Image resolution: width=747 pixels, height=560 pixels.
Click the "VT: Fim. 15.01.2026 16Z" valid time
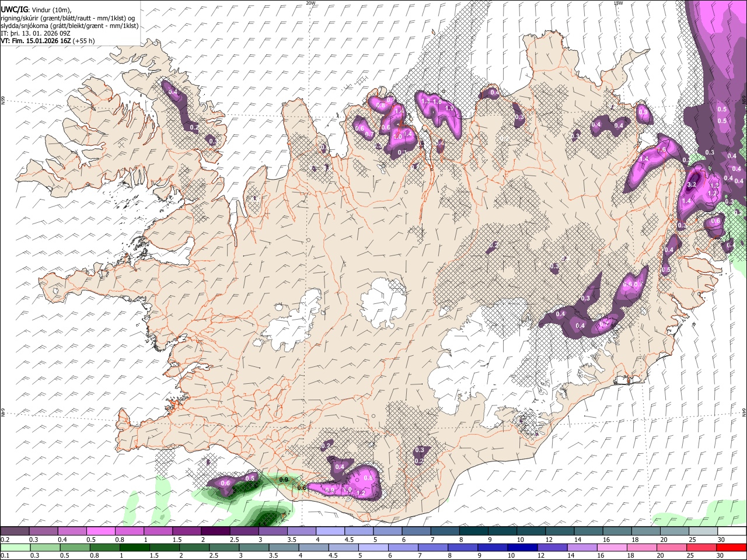(36, 41)
